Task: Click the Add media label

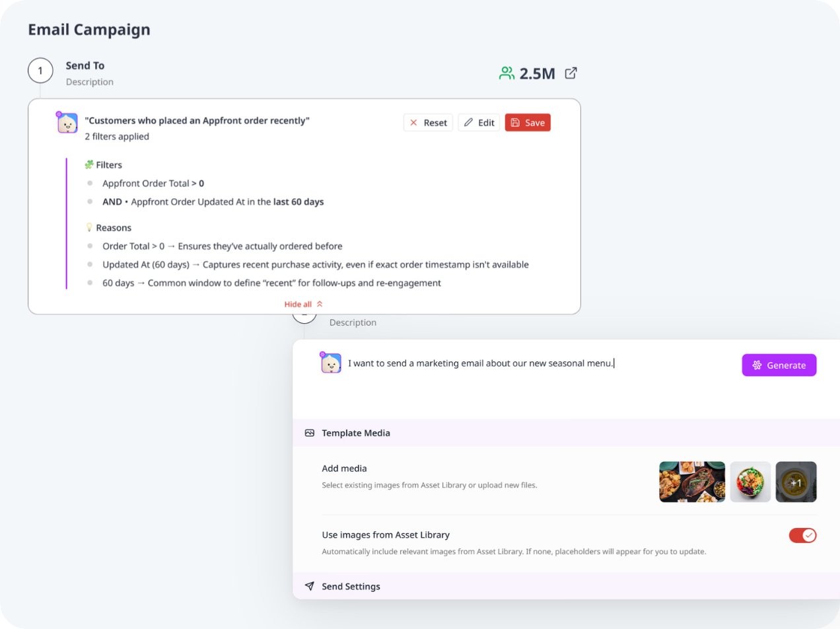Action: point(344,468)
